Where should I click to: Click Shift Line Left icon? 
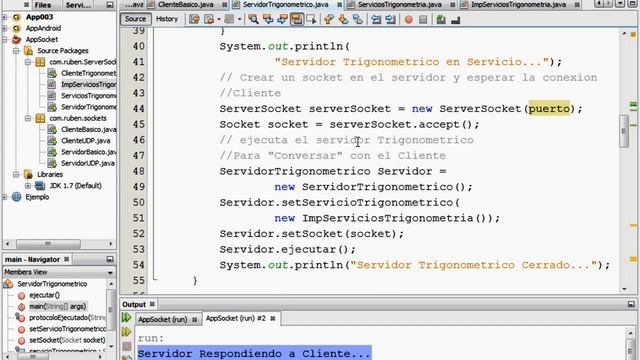pyautogui.click(x=376, y=19)
